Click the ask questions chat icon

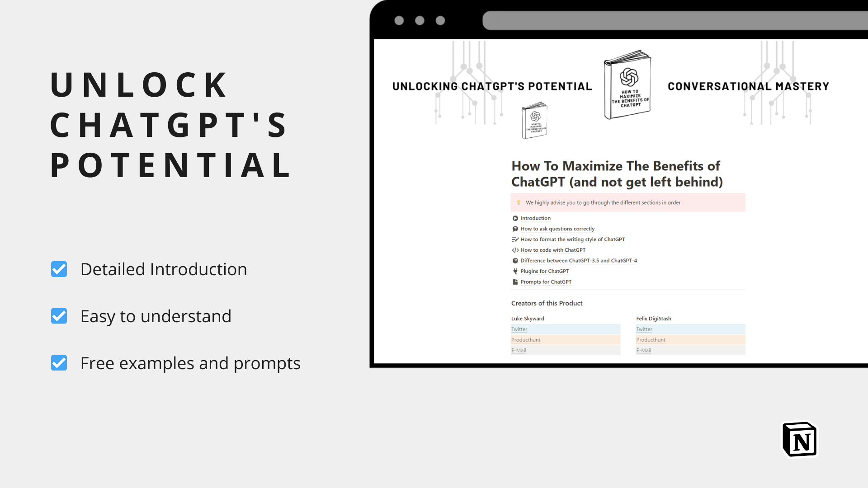tap(514, 229)
